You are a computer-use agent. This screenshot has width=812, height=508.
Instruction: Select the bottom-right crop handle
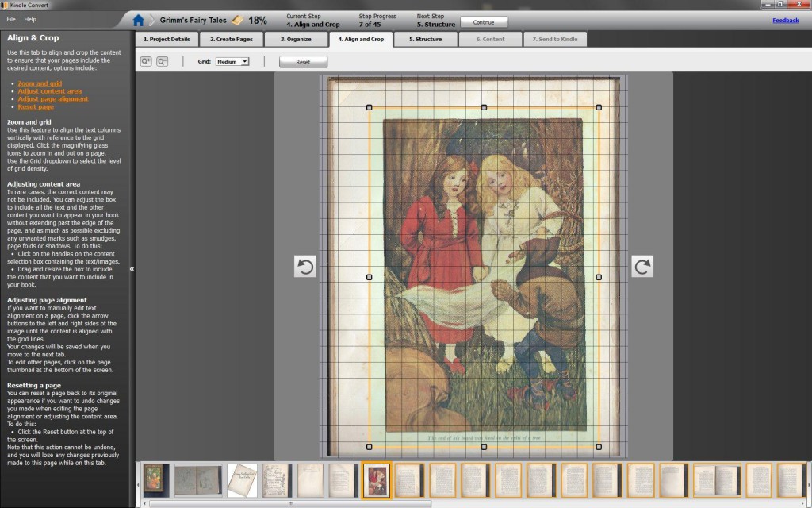(599, 447)
